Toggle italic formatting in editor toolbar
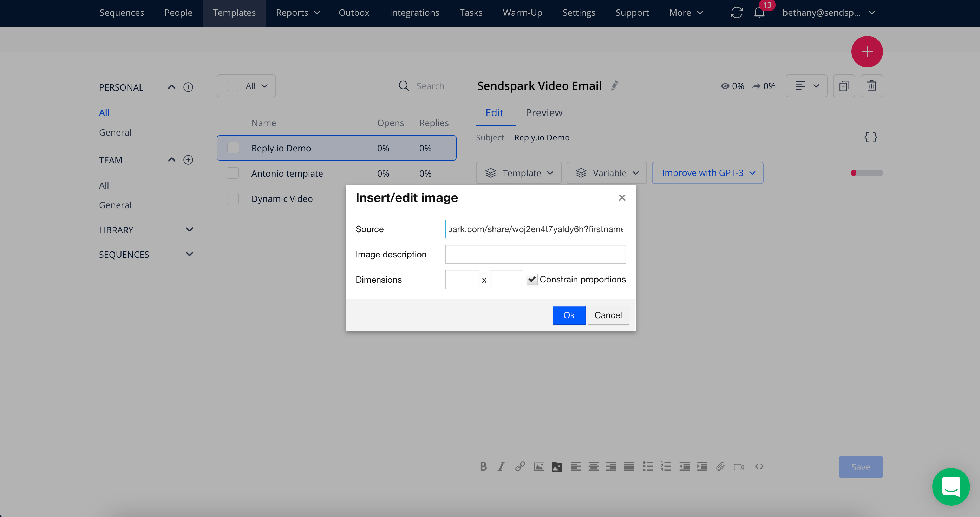Viewport: 980px width, 517px height. click(501, 466)
